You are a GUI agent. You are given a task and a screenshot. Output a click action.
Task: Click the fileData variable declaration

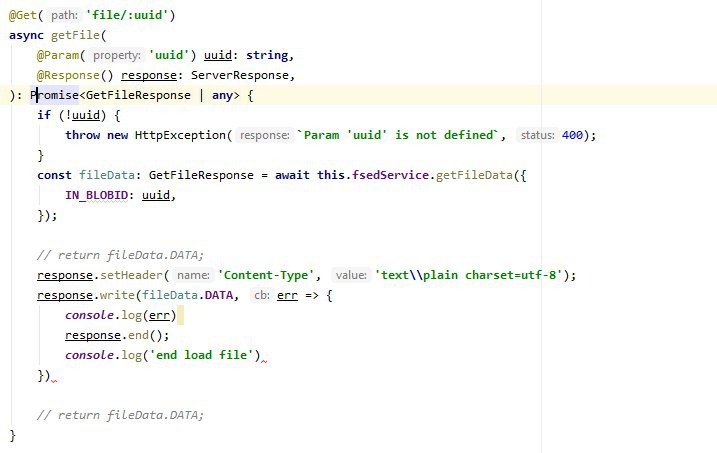107,176
